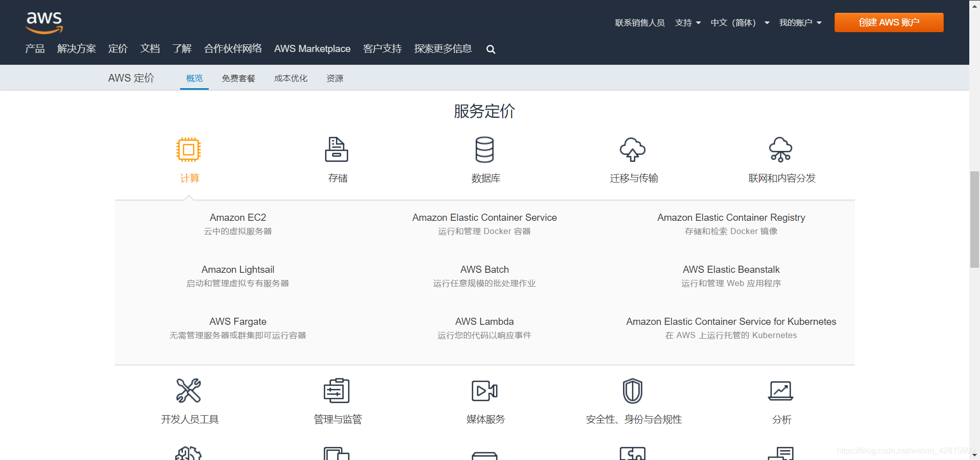The height and width of the screenshot is (460, 980).
Task: Select the 媒体服务 video icon
Action: pos(484,391)
